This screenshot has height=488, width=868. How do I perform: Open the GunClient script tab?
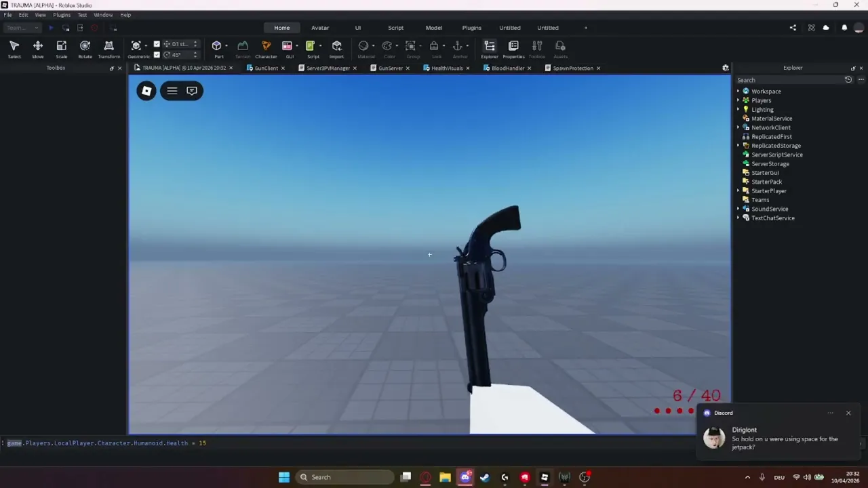(266, 68)
